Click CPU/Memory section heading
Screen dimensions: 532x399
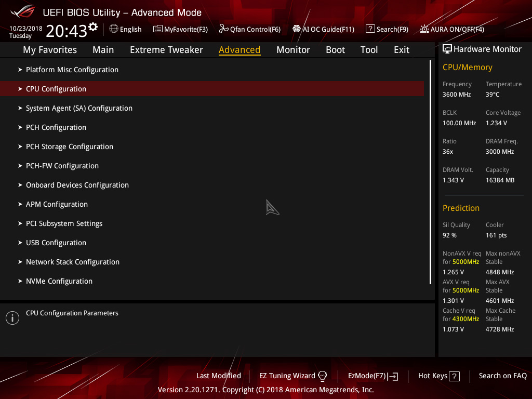467,68
